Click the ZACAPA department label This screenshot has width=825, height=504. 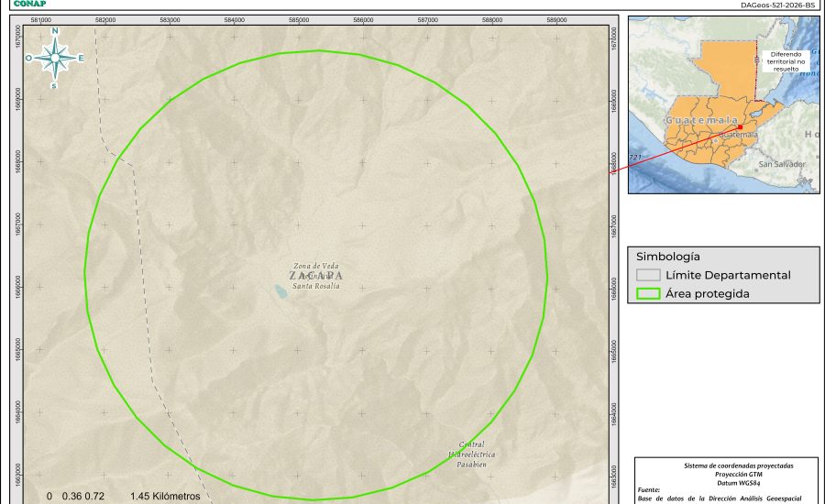(315, 276)
